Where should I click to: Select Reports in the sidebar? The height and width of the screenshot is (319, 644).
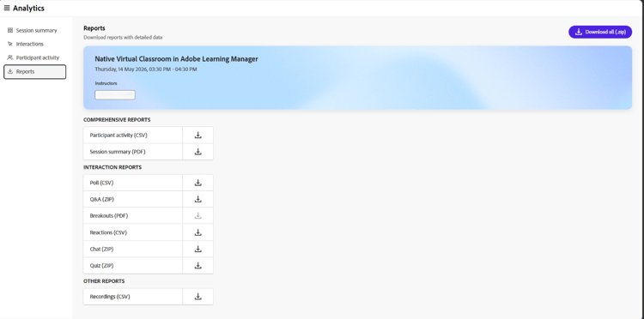tap(35, 72)
